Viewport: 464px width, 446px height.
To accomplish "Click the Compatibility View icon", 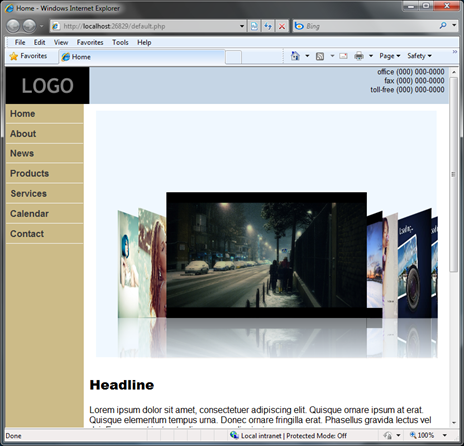I will click(x=254, y=26).
